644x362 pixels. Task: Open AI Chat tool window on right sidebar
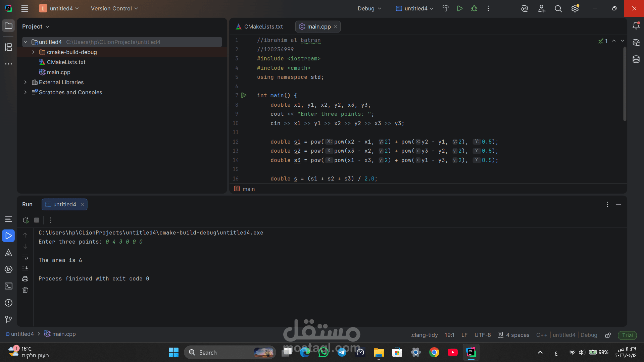click(x=636, y=43)
